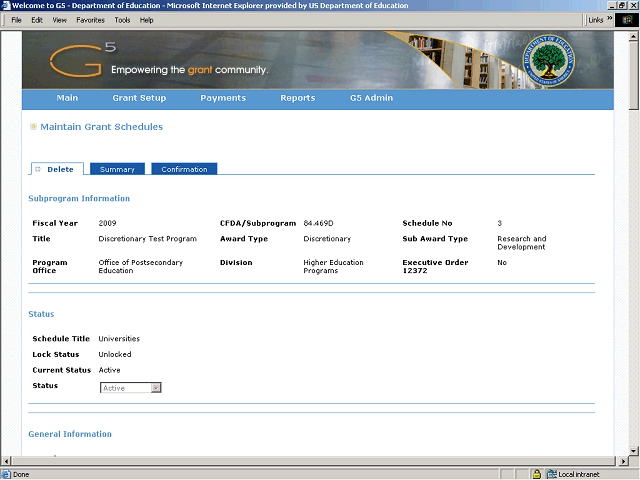The width and height of the screenshot is (640, 480).
Task: Switch to the Confirmation tab
Action: [184, 169]
